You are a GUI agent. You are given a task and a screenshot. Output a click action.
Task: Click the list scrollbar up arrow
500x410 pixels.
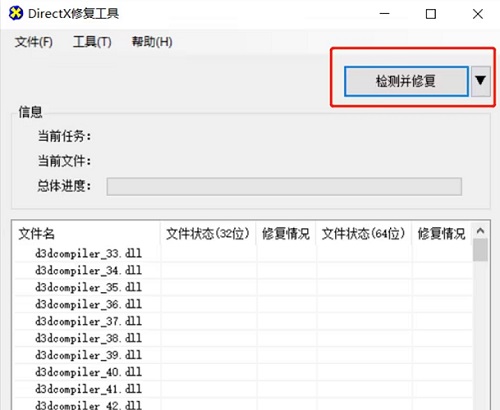click(x=480, y=231)
